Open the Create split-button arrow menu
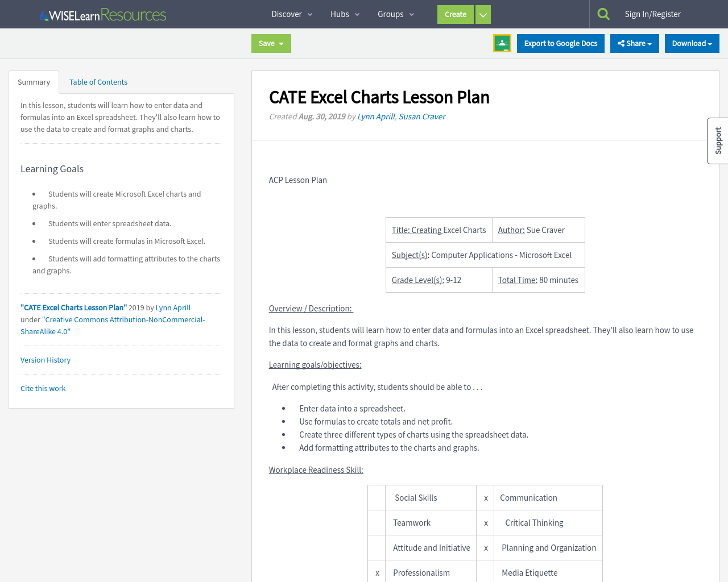The height and width of the screenshot is (582, 728). (x=482, y=14)
